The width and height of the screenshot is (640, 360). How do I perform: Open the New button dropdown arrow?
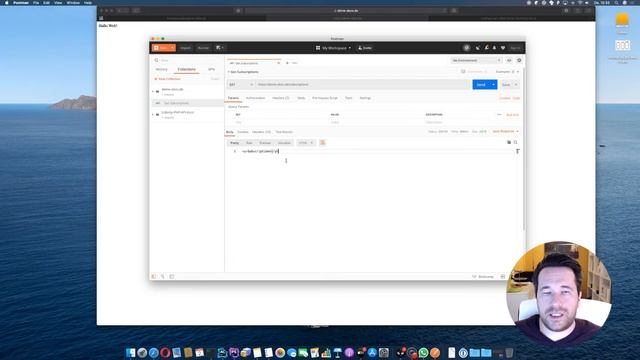(173, 48)
